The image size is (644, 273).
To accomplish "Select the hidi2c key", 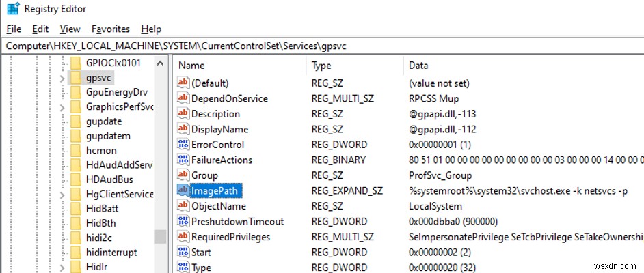I will [x=99, y=238].
